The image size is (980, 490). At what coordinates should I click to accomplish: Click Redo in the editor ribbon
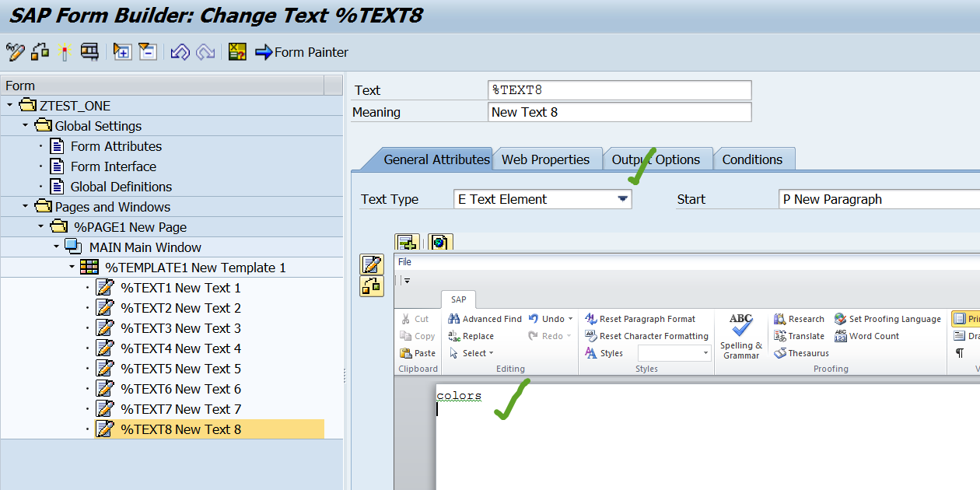(546, 336)
